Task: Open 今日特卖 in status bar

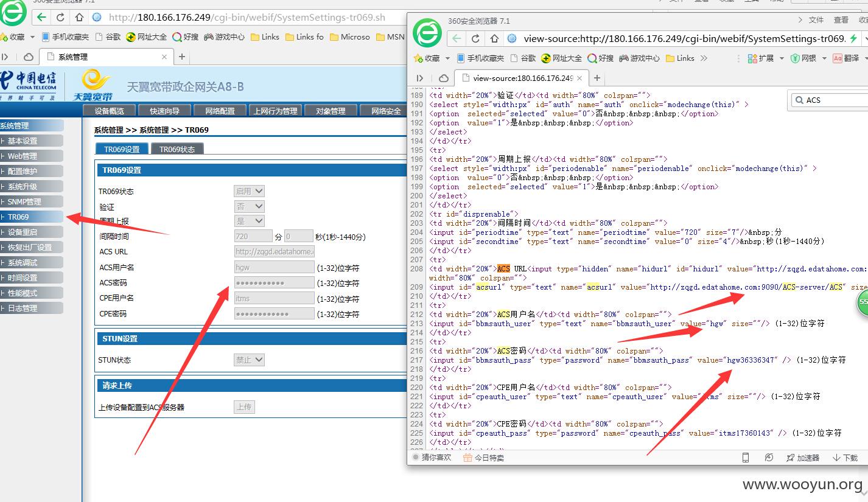Action: (483, 458)
